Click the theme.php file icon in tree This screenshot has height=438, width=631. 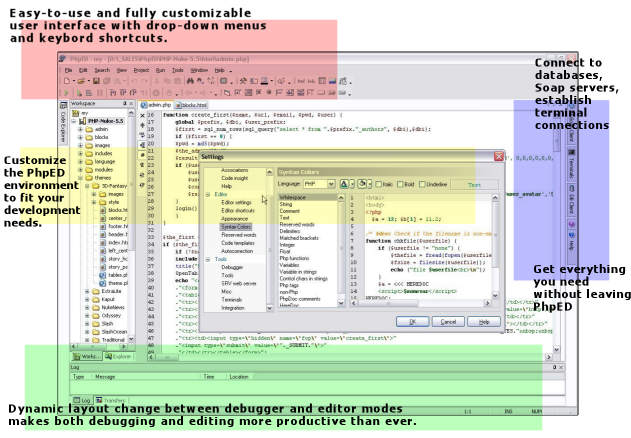pyautogui.click(x=103, y=283)
